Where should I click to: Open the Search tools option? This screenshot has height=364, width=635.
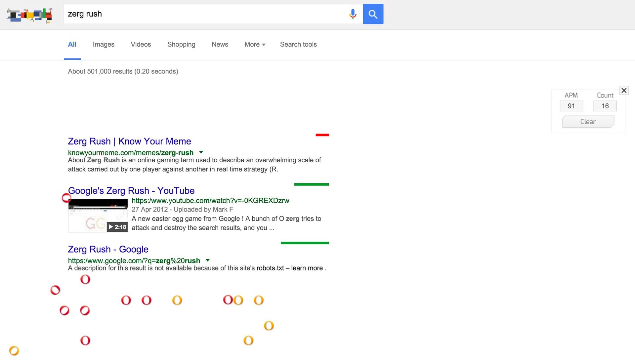pyautogui.click(x=298, y=44)
